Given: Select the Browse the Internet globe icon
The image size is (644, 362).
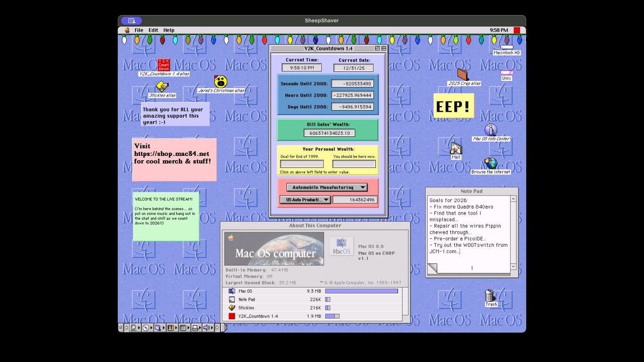Looking at the screenshot, I should point(491,163).
